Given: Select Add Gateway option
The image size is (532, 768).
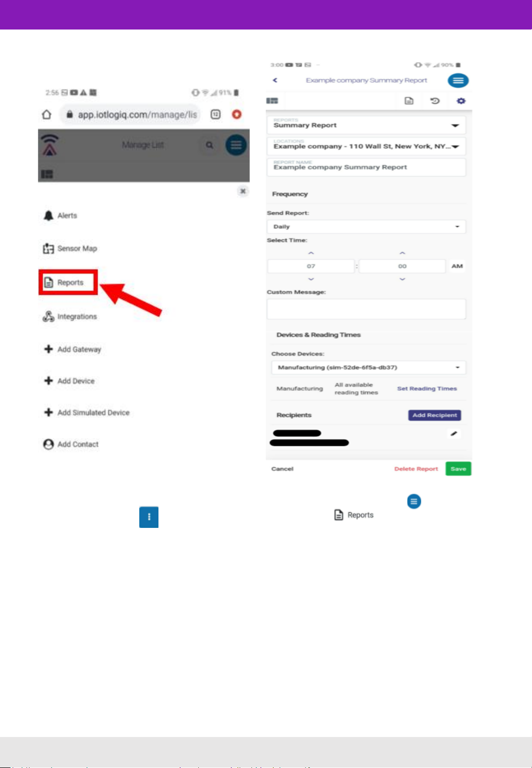Looking at the screenshot, I should click(72, 349).
